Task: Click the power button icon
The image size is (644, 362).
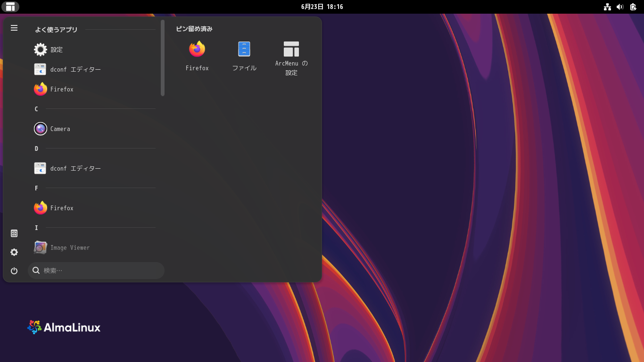Action: coord(14,271)
